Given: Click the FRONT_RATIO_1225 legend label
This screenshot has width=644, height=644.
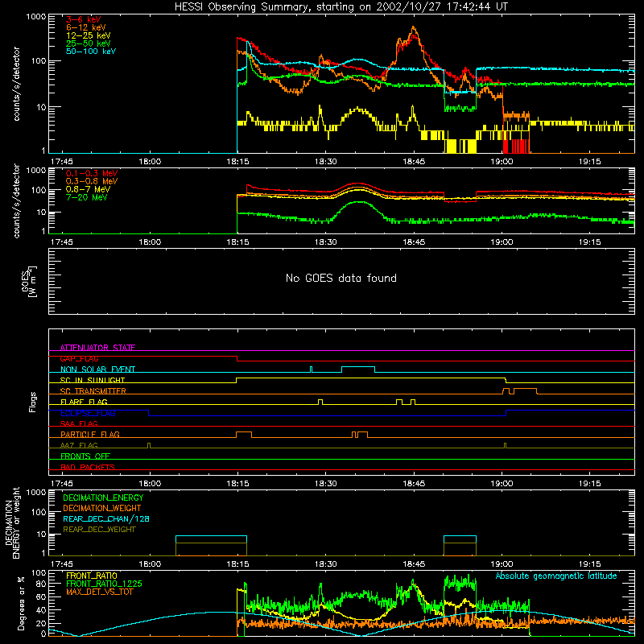Looking at the screenshot, I should coord(105,584).
